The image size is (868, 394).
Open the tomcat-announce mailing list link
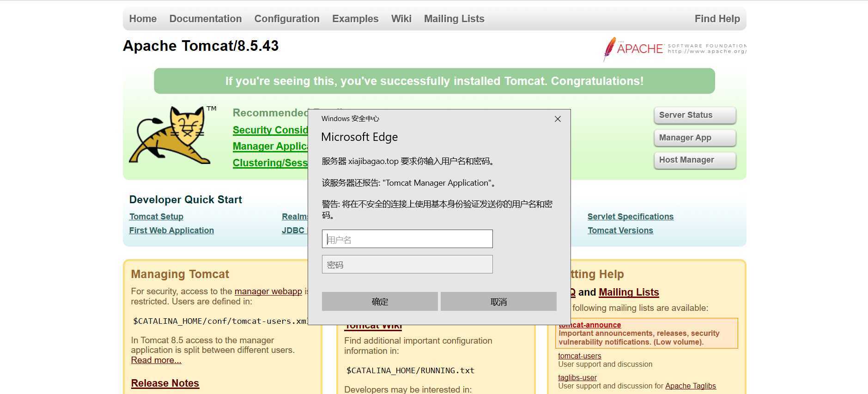point(590,325)
